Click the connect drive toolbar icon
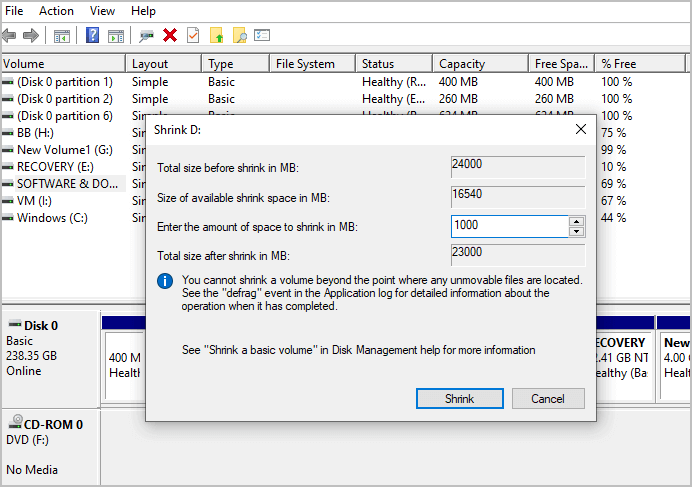 pyautogui.click(x=147, y=36)
